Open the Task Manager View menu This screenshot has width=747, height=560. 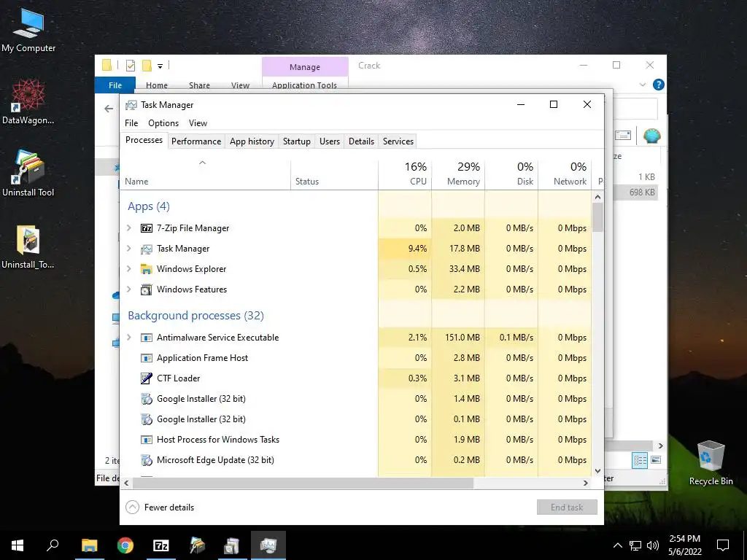pyautogui.click(x=198, y=123)
